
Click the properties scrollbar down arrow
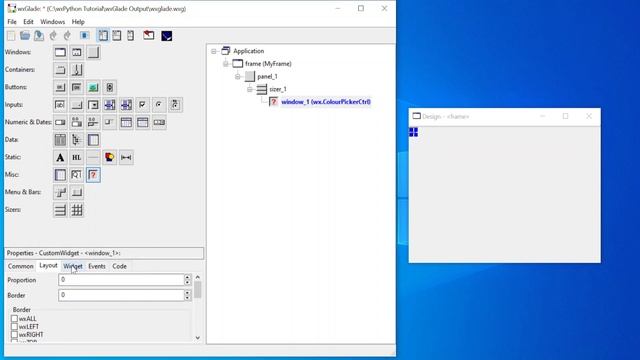pyautogui.click(x=198, y=338)
